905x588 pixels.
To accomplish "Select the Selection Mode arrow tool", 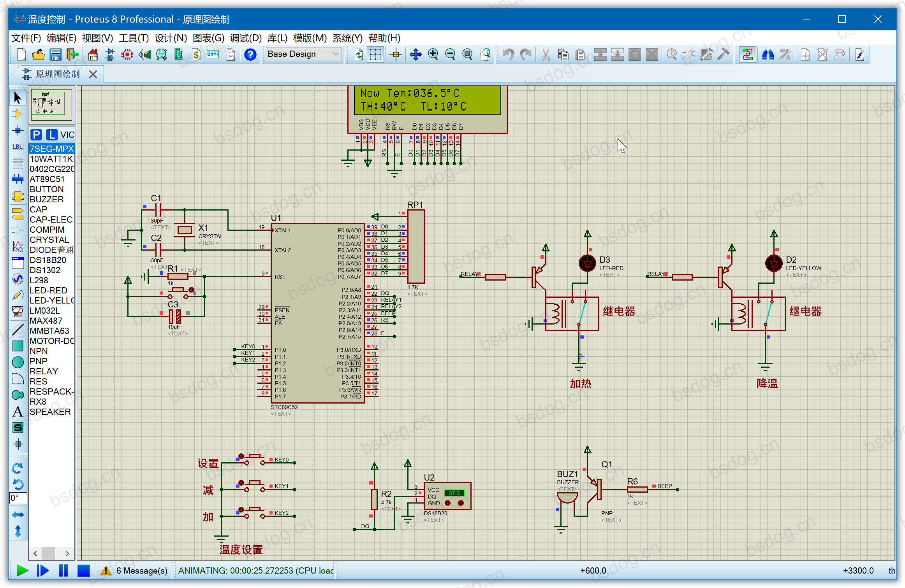I will point(18,98).
